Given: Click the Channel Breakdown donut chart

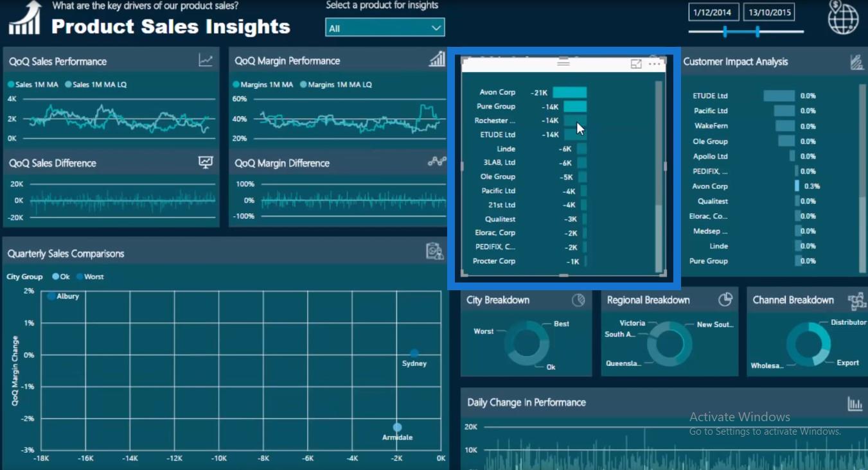Looking at the screenshot, I should click(x=809, y=344).
